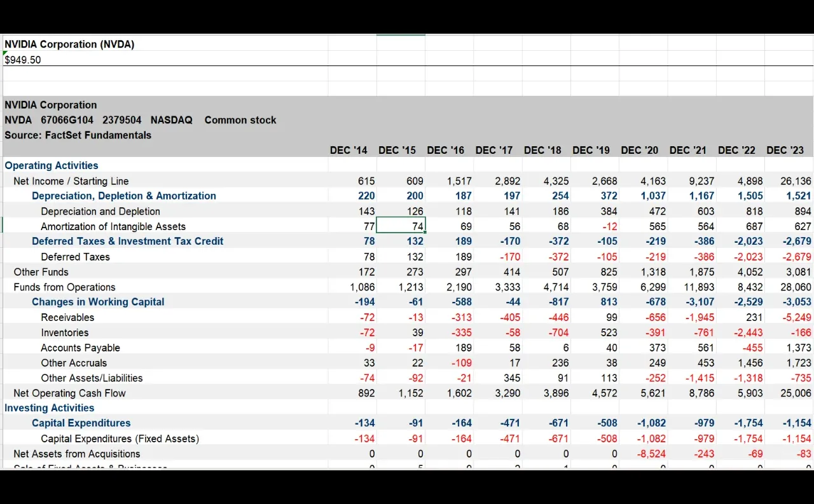This screenshot has height=504, width=814.
Task: Click Depreciation and Depletion value 894
Action: click(803, 211)
